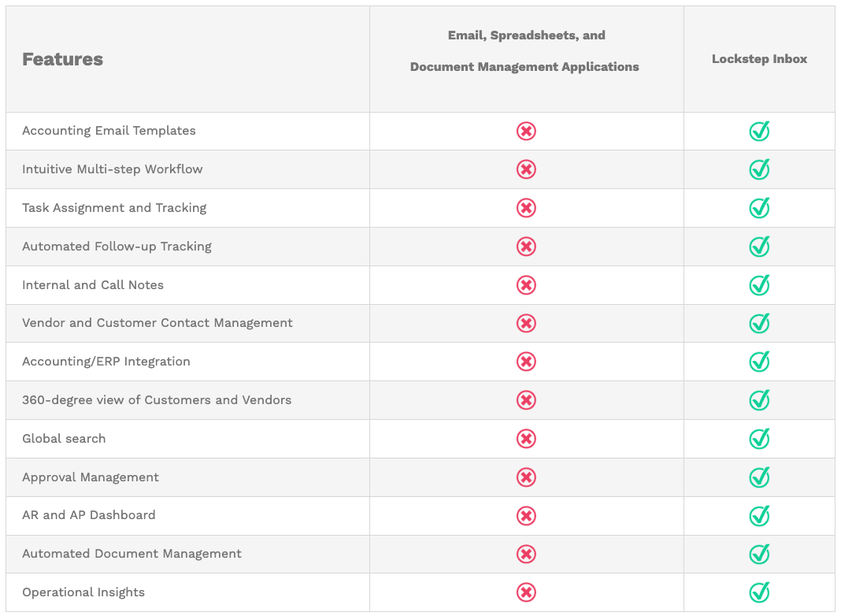Click the red X for 360-degree view row
The image size is (841, 616).
[x=526, y=400]
